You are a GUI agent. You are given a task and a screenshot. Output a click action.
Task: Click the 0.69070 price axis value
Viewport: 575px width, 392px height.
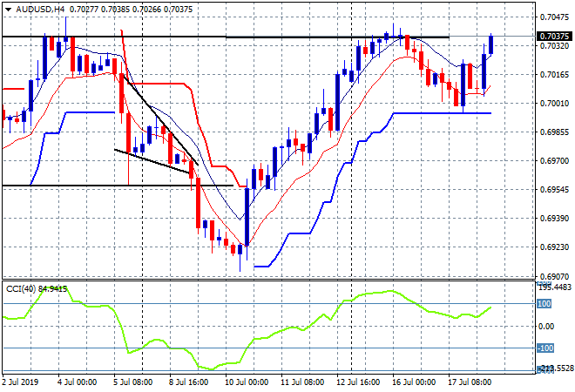(x=555, y=276)
